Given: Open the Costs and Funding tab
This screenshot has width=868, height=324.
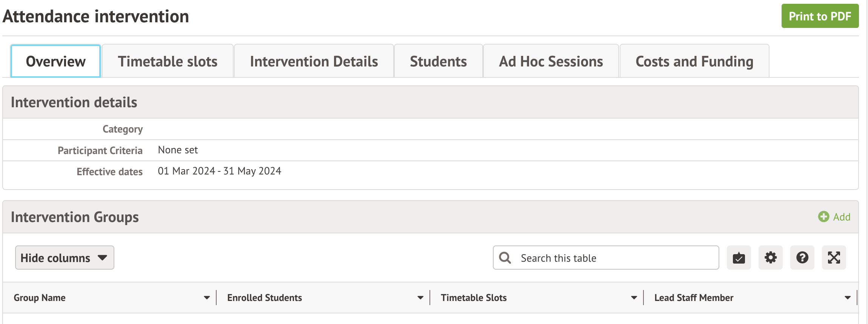Looking at the screenshot, I should pyautogui.click(x=694, y=62).
